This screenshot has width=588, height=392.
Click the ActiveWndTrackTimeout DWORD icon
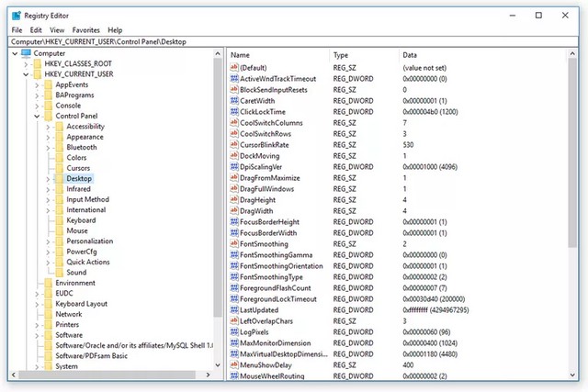tap(234, 79)
